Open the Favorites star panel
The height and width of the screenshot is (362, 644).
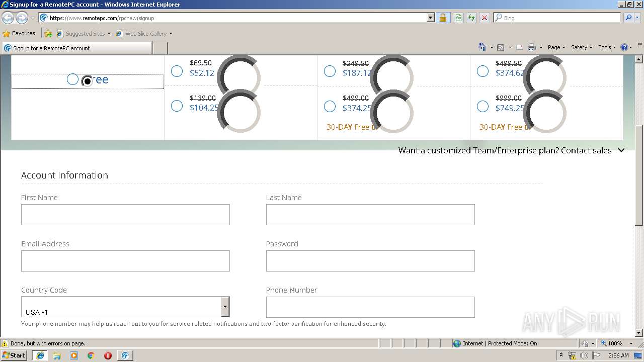click(19, 33)
